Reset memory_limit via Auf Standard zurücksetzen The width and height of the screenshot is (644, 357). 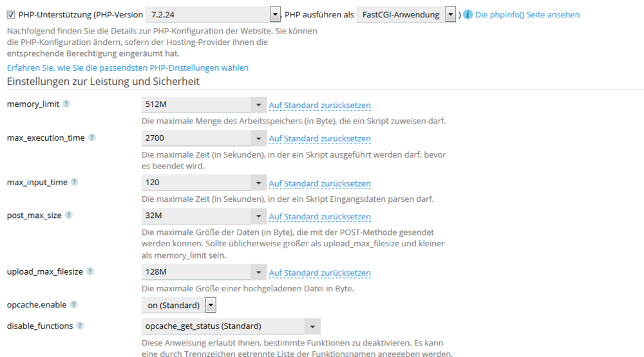pos(319,105)
